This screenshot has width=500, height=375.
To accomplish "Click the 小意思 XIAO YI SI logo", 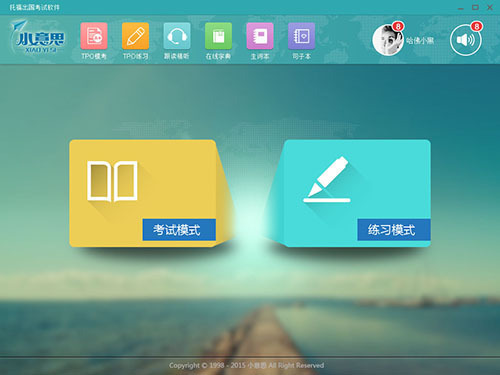I will (39, 37).
